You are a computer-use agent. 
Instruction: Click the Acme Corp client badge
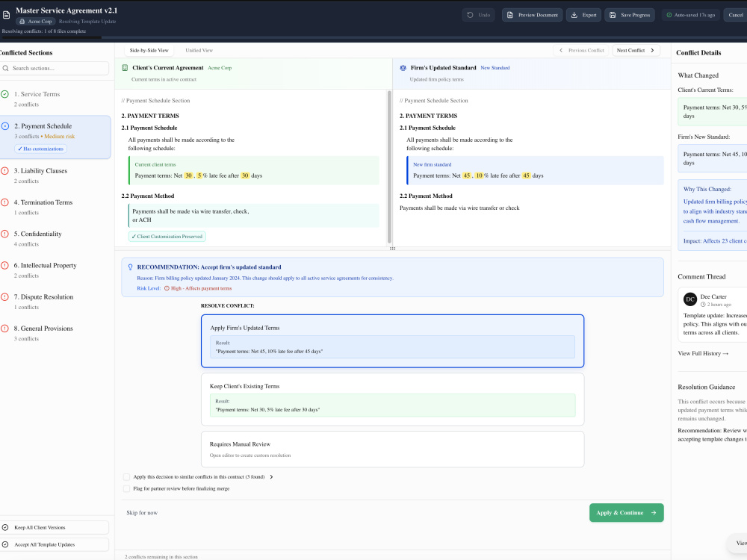(36, 22)
